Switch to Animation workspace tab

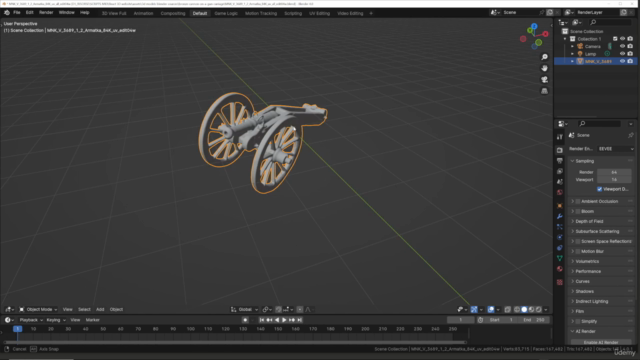click(x=143, y=13)
